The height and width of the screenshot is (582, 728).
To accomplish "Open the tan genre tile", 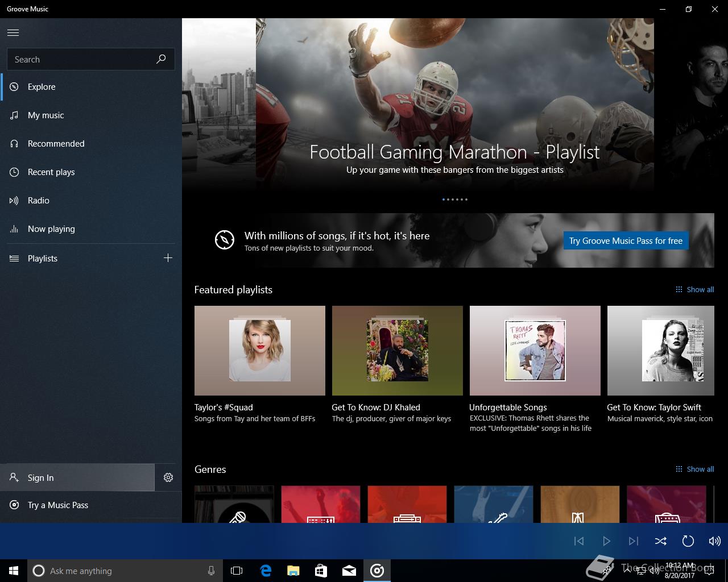I will (580, 504).
